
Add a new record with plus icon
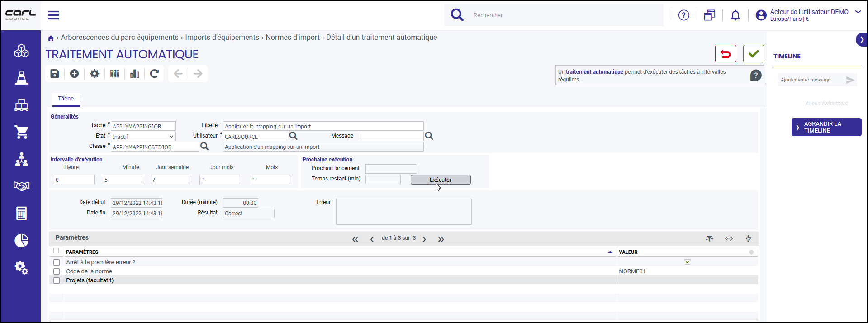(x=75, y=74)
